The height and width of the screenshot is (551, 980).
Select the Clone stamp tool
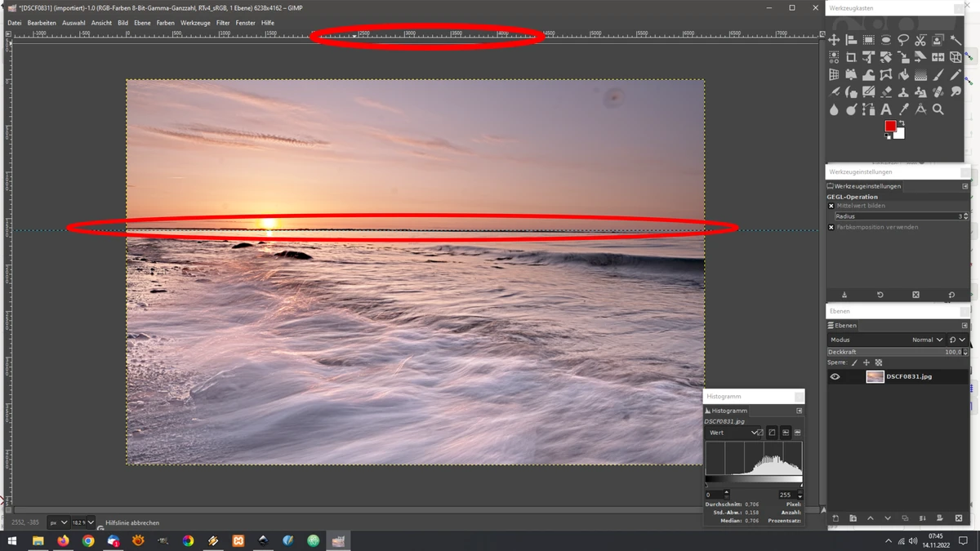[x=903, y=92]
